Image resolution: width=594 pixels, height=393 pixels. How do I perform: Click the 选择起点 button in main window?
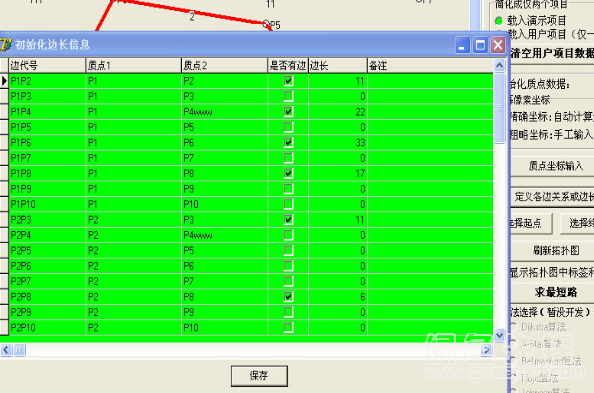(531, 223)
